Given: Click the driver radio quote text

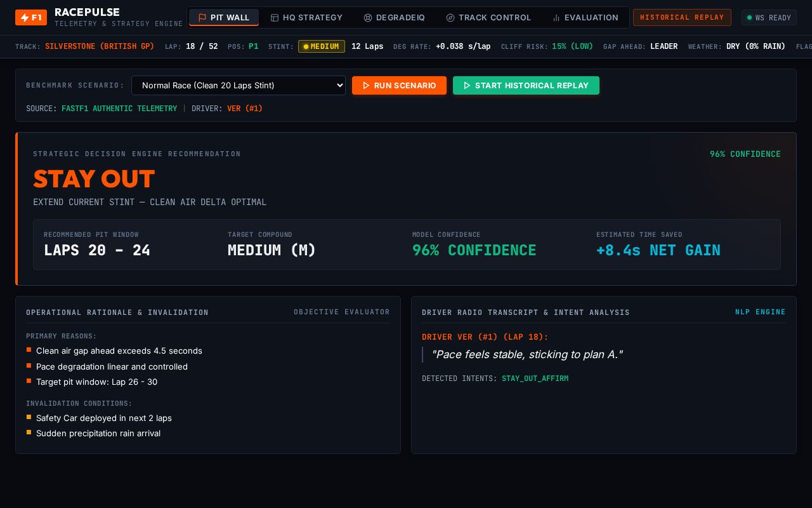Looking at the screenshot, I should pyautogui.click(x=527, y=354).
